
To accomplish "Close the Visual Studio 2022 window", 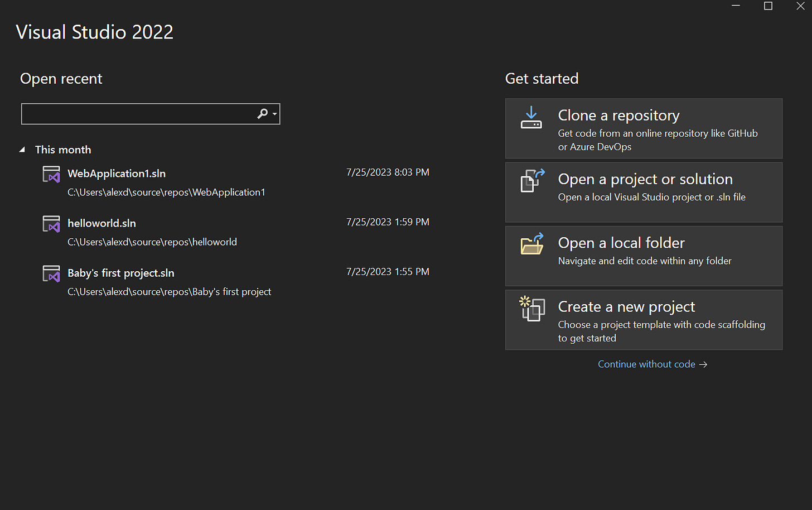I will coord(800,6).
